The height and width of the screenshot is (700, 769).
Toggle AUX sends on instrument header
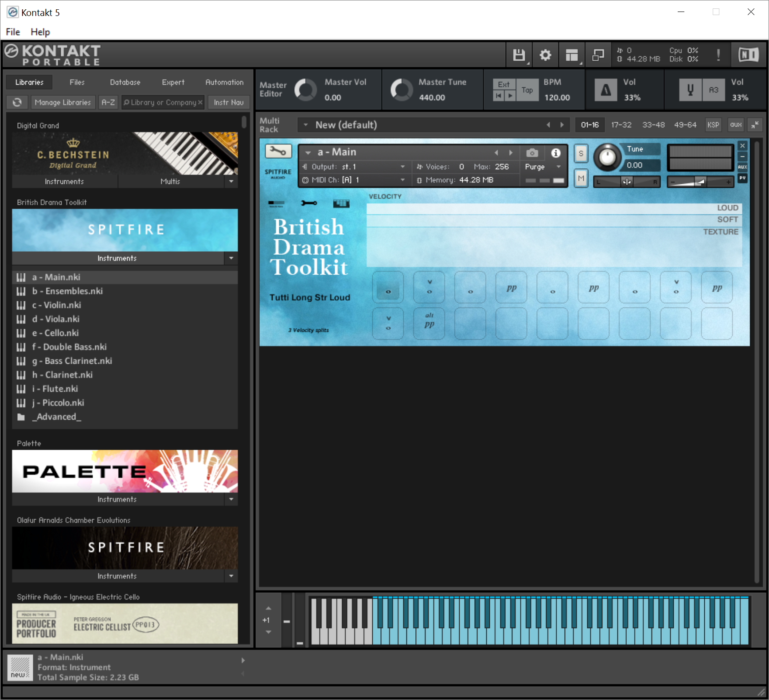(x=742, y=167)
